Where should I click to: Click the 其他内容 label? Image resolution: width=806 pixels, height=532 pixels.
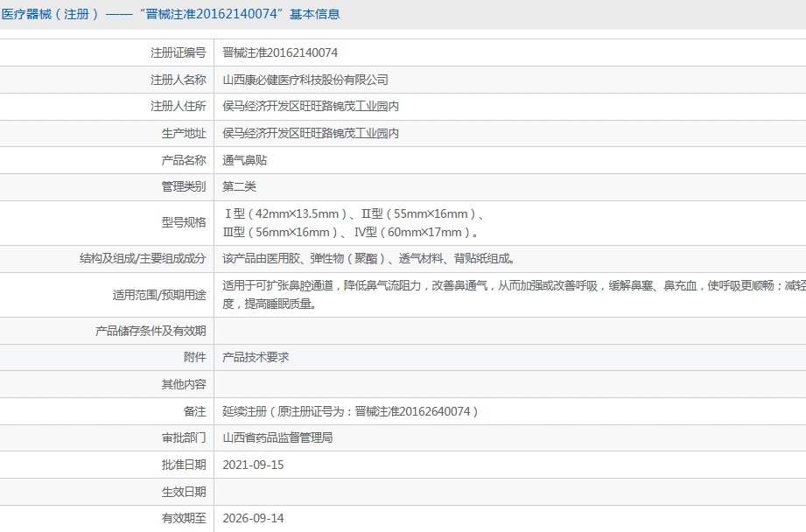click(x=184, y=384)
